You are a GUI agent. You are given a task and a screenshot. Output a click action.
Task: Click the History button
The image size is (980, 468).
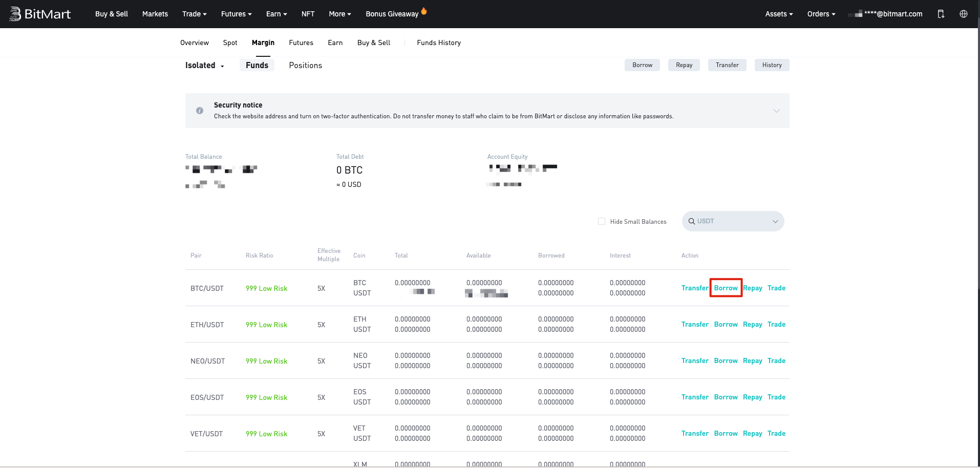pos(772,65)
